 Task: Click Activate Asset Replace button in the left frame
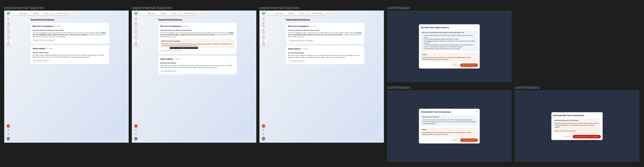41,61
